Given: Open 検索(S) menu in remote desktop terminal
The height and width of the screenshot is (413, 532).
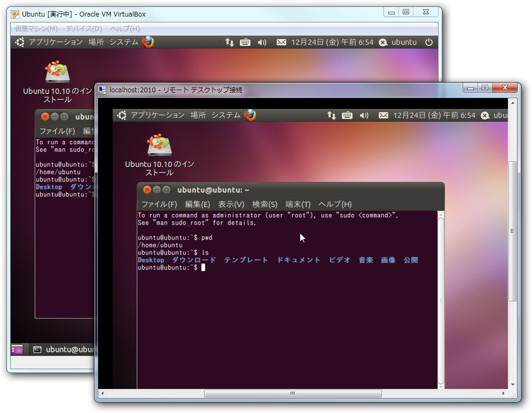Looking at the screenshot, I should pos(264,204).
